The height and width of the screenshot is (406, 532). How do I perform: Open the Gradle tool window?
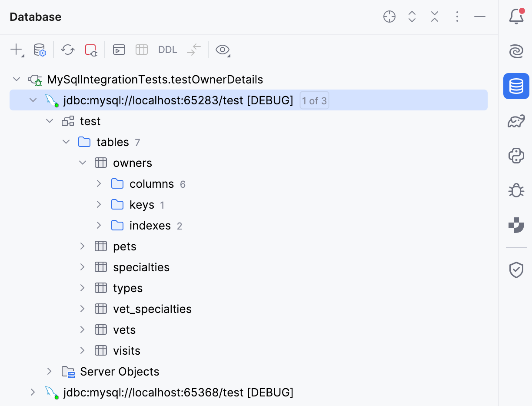coord(516,121)
